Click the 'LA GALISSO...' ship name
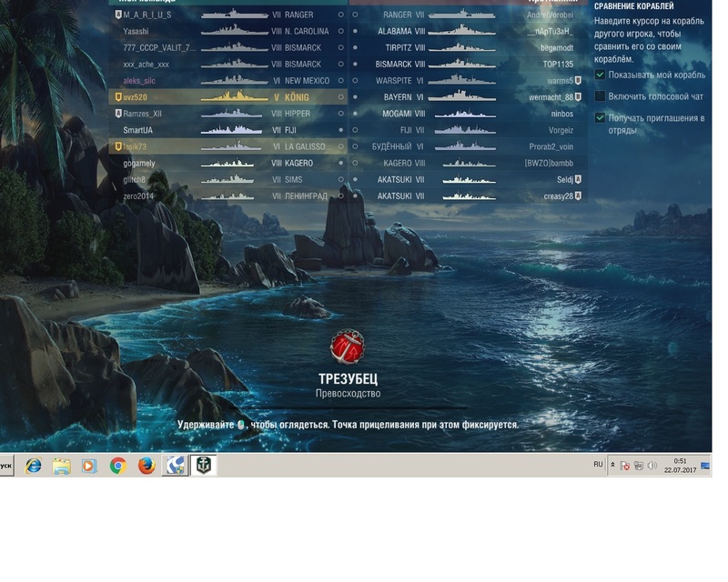Viewport: 728px width, 582px height. [308, 146]
